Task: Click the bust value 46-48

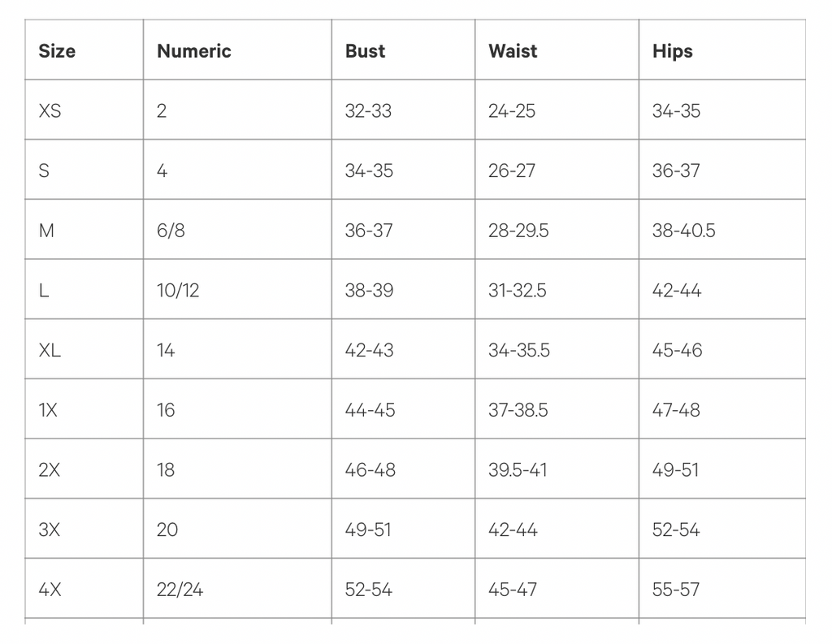Action: click(370, 470)
